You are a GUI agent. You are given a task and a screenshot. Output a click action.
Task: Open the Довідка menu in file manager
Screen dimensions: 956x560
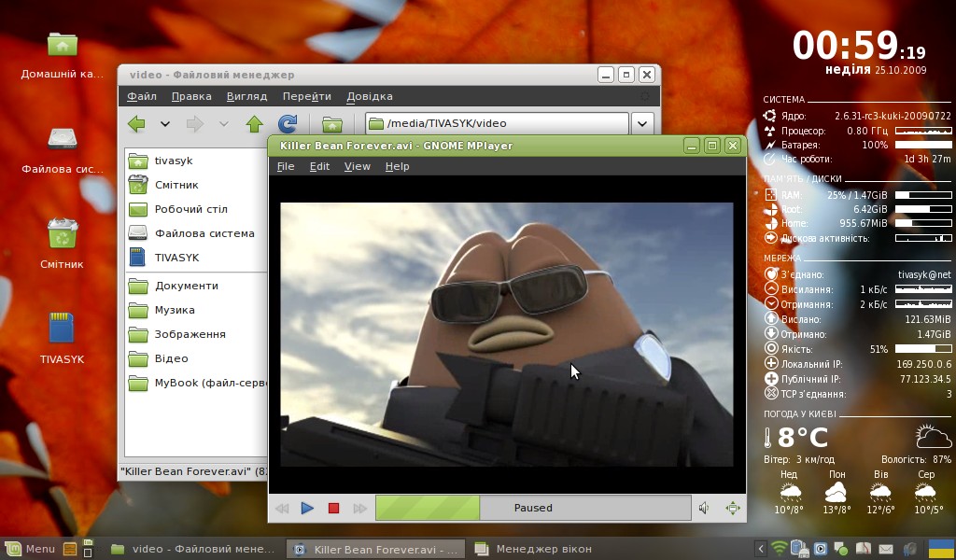point(370,96)
